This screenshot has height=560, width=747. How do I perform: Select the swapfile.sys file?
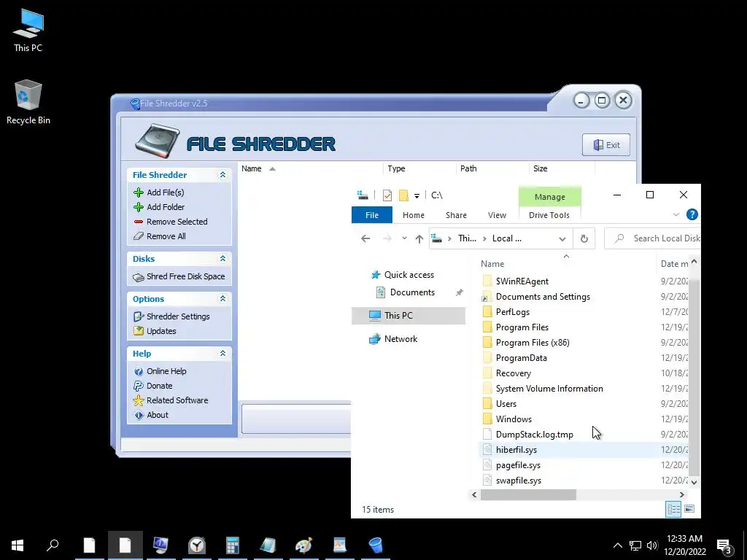(519, 481)
